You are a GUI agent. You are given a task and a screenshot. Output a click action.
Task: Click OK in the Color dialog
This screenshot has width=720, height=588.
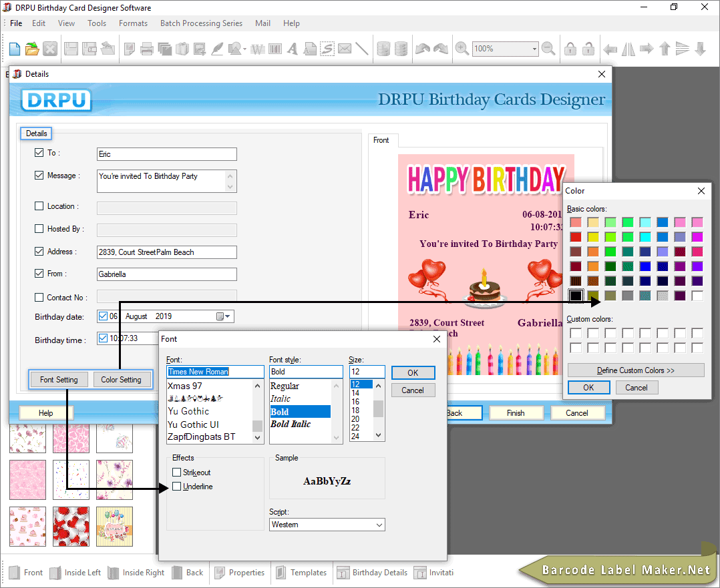click(x=588, y=387)
